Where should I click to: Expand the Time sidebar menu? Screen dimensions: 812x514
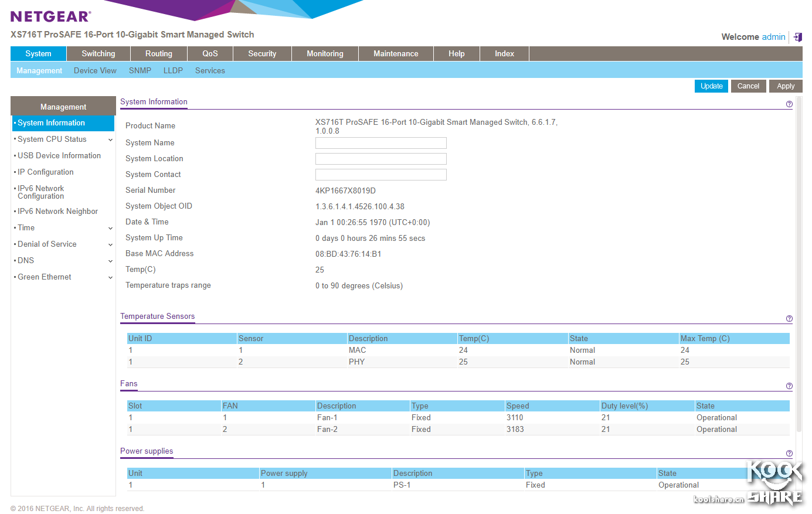tap(110, 228)
